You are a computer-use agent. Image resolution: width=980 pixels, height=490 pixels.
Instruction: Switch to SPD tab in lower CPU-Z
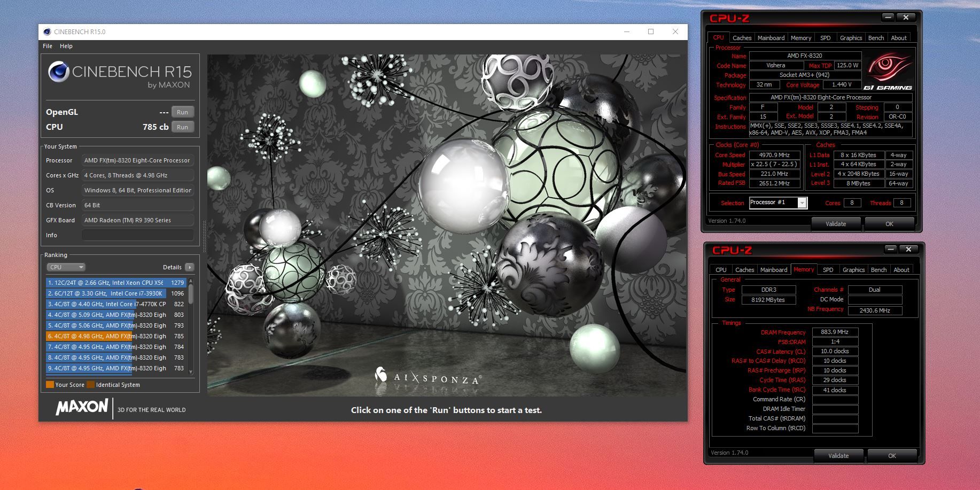(x=828, y=270)
